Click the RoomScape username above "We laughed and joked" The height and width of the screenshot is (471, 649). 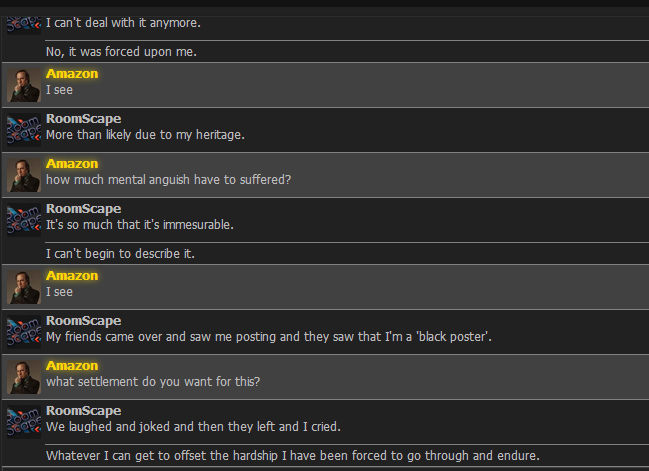click(83, 411)
